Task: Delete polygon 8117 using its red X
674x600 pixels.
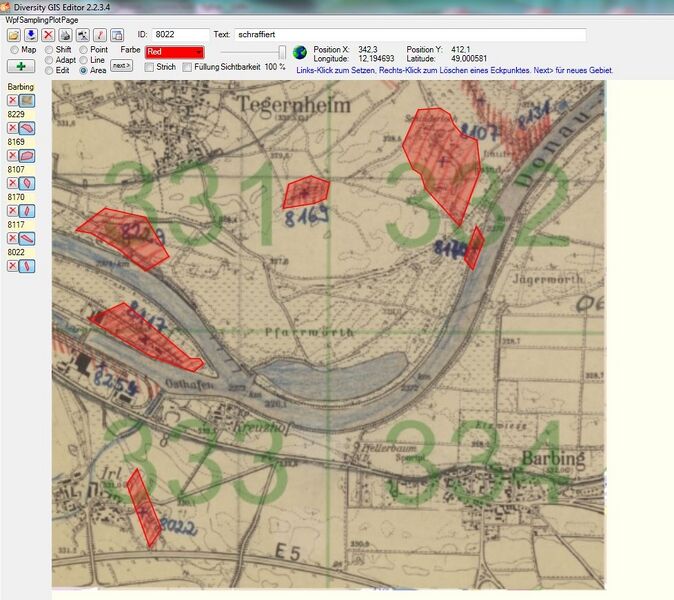Action: click(12, 238)
